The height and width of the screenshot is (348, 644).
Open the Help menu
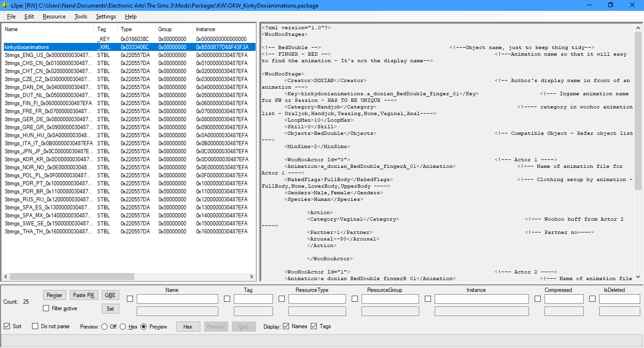tap(131, 17)
